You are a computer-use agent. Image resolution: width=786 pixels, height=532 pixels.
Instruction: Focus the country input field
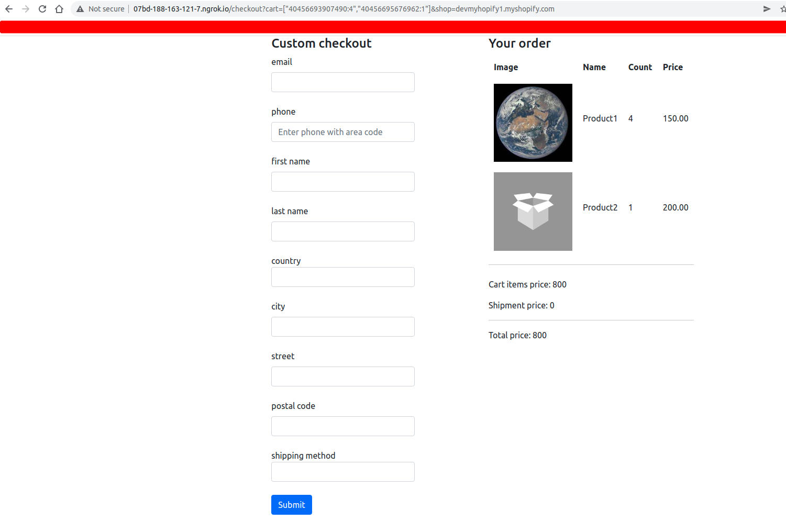coord(343,277)
